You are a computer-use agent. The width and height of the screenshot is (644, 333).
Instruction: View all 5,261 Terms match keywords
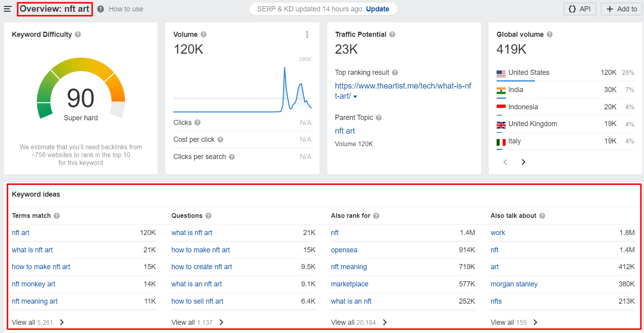pyautogui.click(x=38, y=322)
